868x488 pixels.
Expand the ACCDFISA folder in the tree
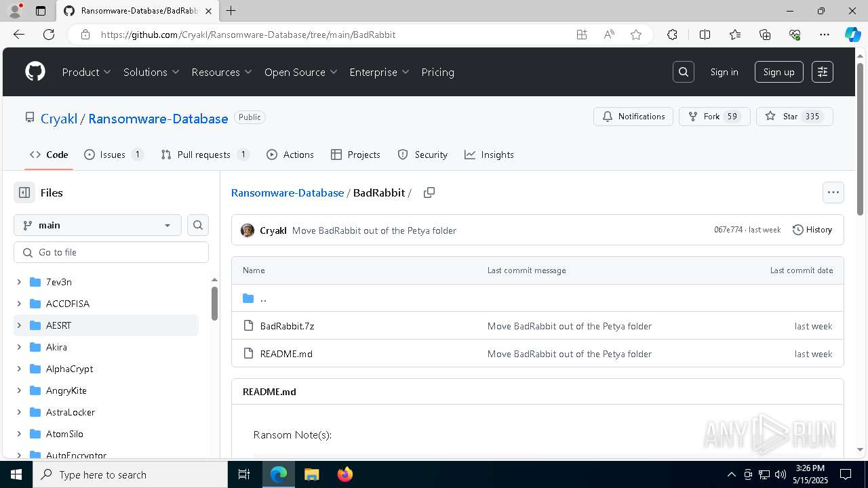click(19, 304)
